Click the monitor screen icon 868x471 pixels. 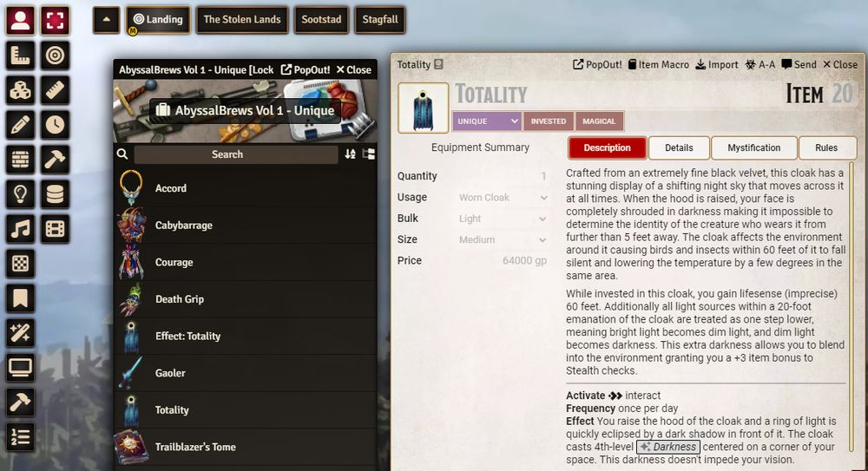[21, 368]
